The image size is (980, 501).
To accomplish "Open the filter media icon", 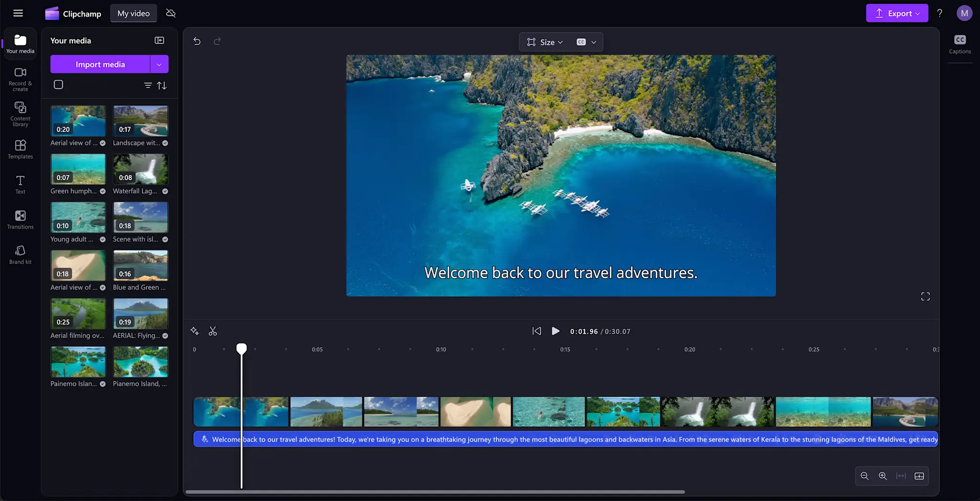I will point(148,85).
